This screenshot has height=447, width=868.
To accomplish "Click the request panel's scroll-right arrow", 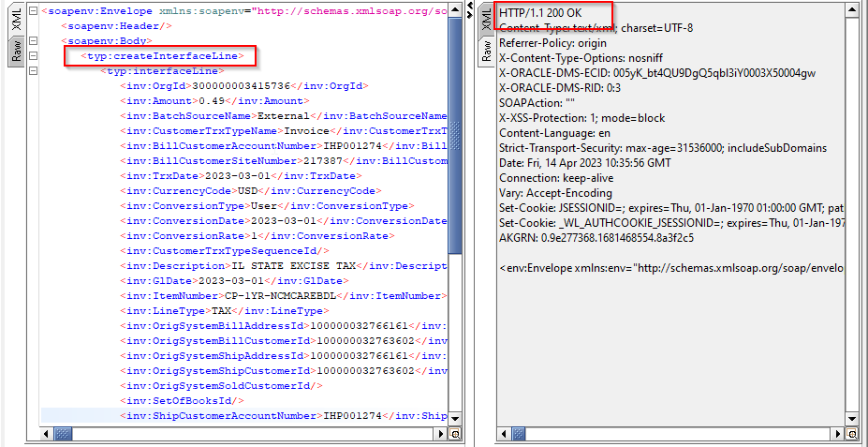I will [442, 435].
